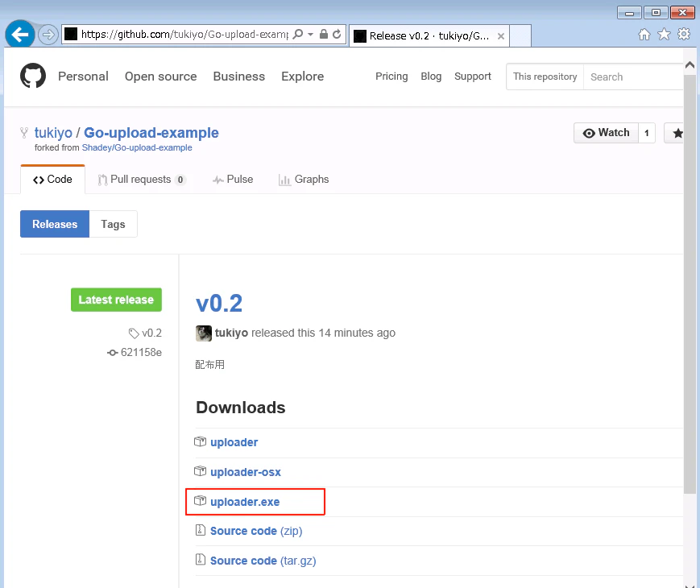The width and height of the screenshot is (700, 588).
Task: Go back with the browser back arrow
Action: pos(19,35)
